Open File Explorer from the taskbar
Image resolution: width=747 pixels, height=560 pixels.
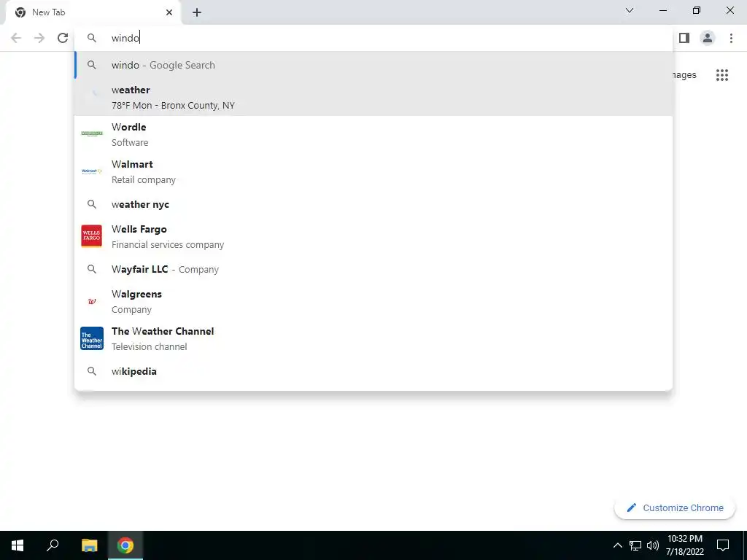point(89,545)
